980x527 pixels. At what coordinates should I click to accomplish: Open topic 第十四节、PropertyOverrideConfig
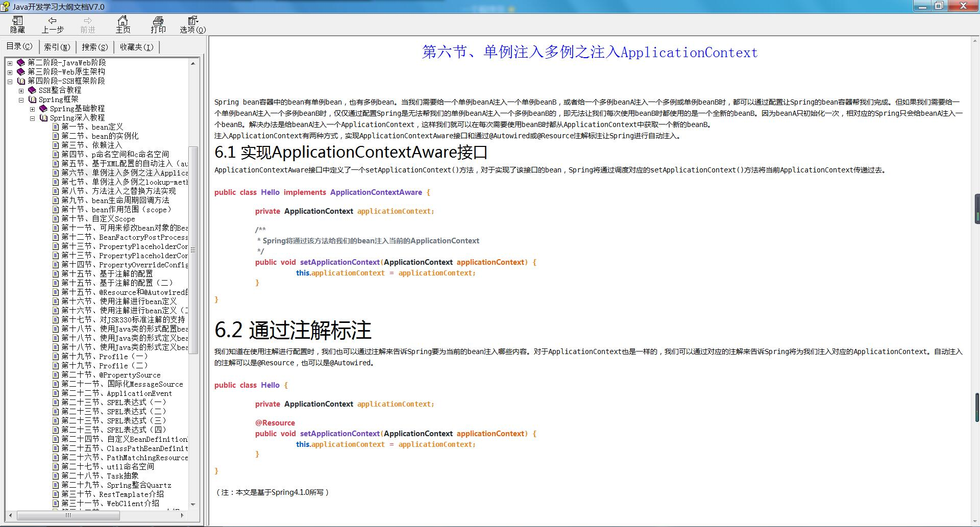(x=125, y=265)
